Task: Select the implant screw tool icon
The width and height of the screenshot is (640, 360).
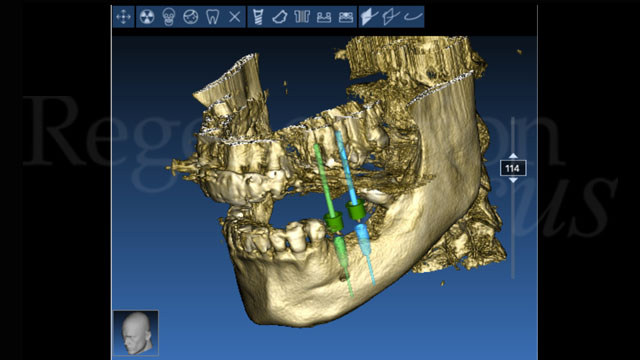Action: pos(258,17)
